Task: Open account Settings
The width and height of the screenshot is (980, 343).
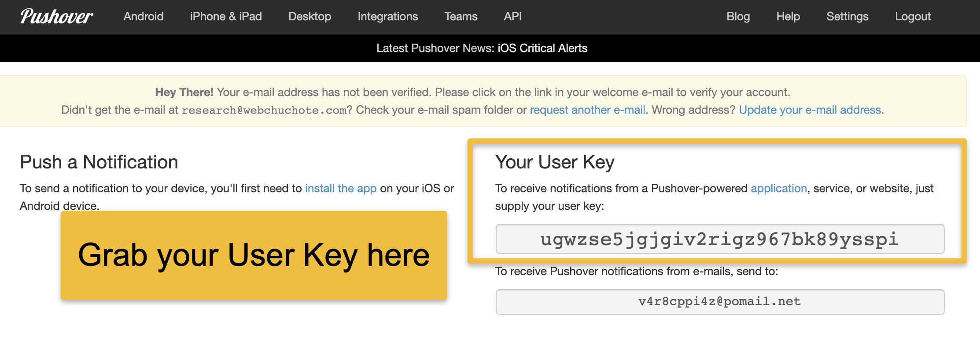Action: click(847, 17)
